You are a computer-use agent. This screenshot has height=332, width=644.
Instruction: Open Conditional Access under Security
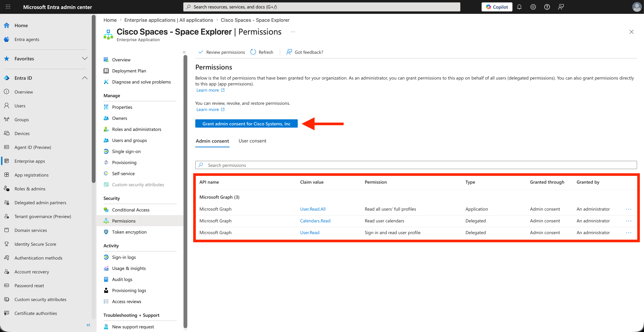pos(131,210)
